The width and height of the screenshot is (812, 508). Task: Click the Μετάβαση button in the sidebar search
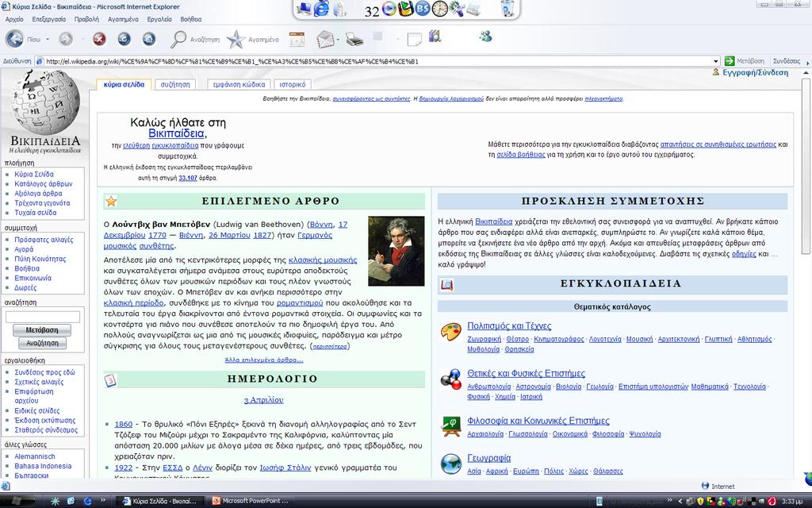tap(42, 330)
